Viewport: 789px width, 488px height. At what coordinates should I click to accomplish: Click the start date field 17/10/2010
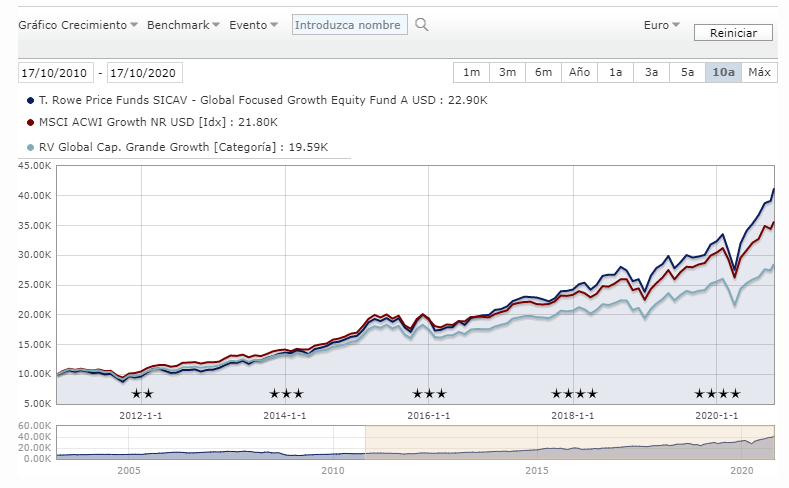point(56,73)
